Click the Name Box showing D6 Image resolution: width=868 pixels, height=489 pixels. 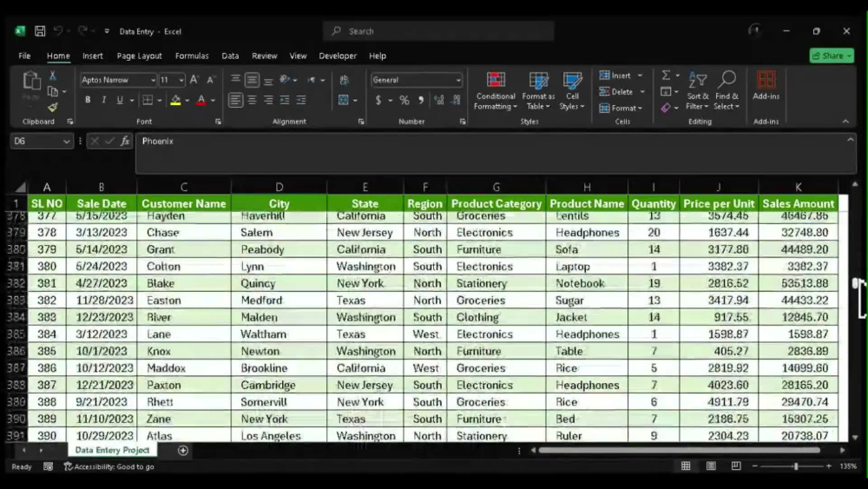[42, 142]
